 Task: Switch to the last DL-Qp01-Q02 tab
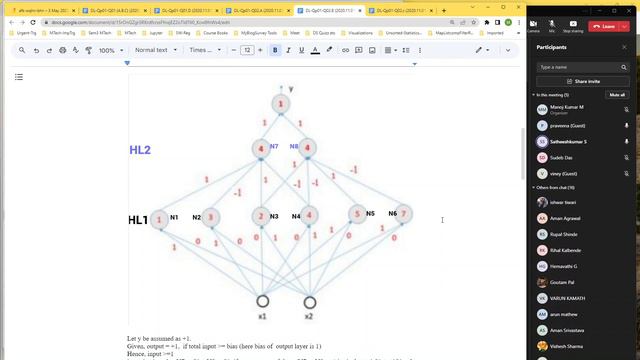pos(400,11)
